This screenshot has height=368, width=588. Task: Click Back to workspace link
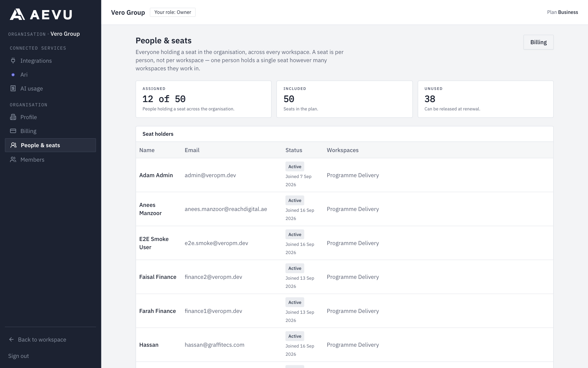[x=42, y=339]
